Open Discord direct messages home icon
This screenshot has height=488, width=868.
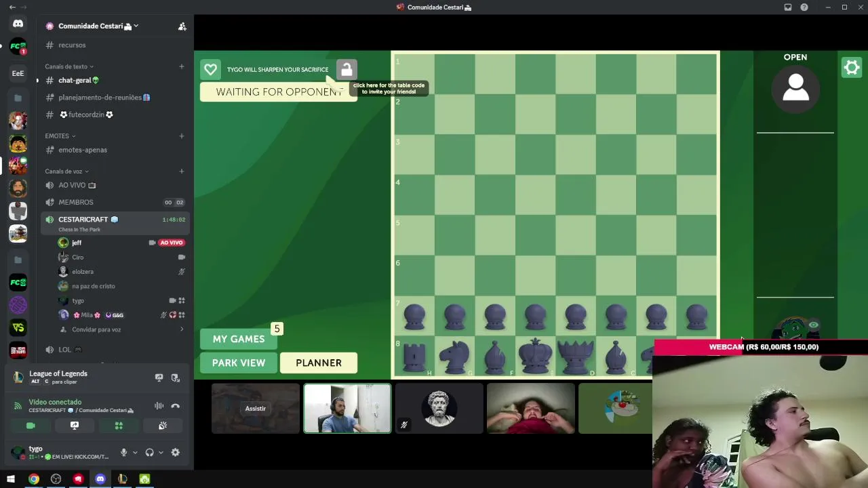(x=18, y=24)
